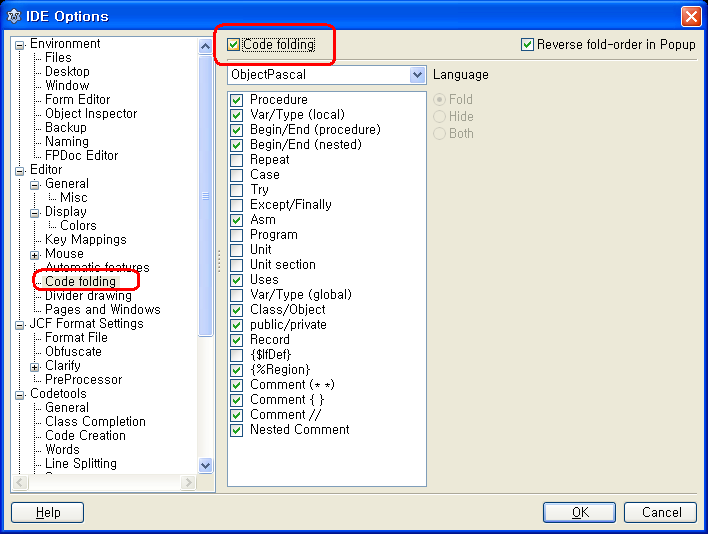
Task: Click the Lazarus icon in the title bar
Action: pos(14,16)
